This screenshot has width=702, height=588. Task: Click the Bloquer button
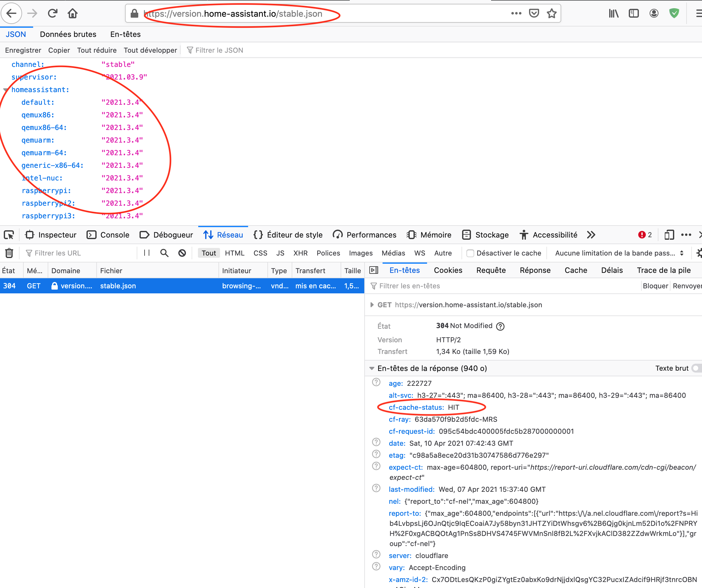[655, 286]
